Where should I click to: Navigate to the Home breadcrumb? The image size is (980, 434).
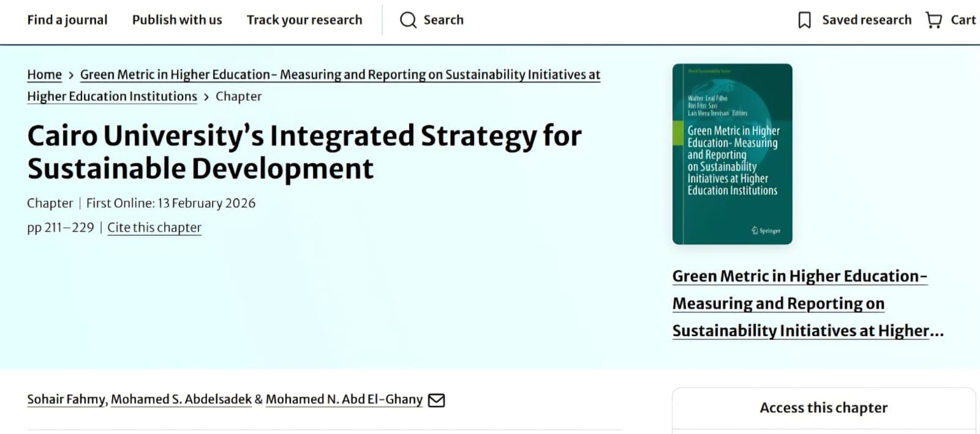44,75
